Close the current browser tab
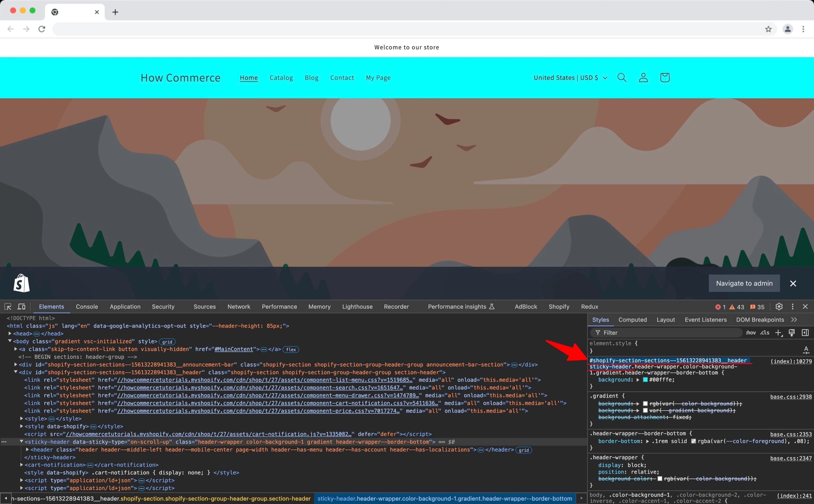The image size is (814, 504). (97, 12)
